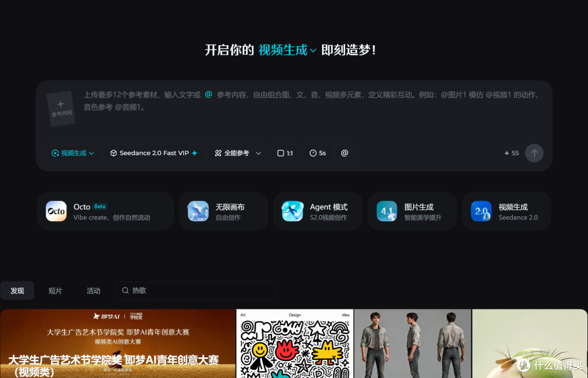
Task: Open the Agent 模式 card
Action: [x=318, y=211]
